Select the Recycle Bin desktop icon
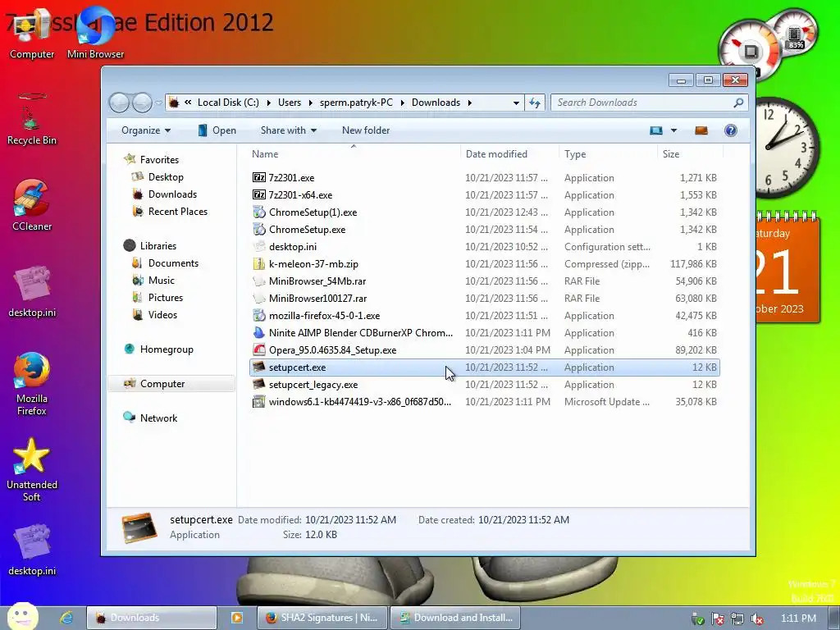840x630 pixels. [x=32, y=119]
